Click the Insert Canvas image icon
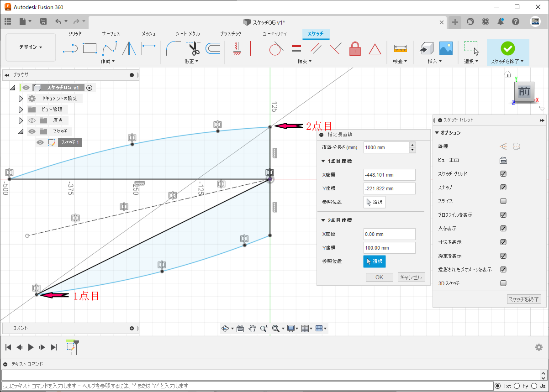 click(446, 48)
